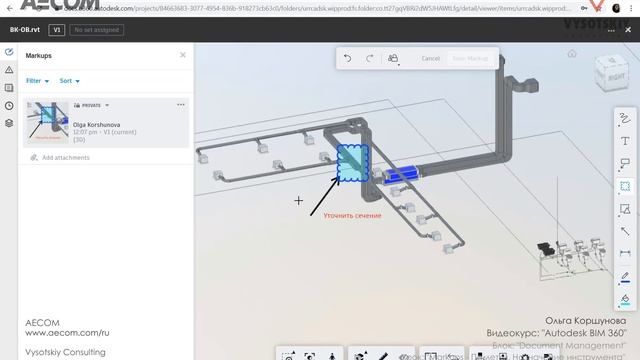Viewport: 640px width, 360px height.
Task: Open the sheets and views sidebar icon
Action: pyautogui.click(x=9, y=88)
